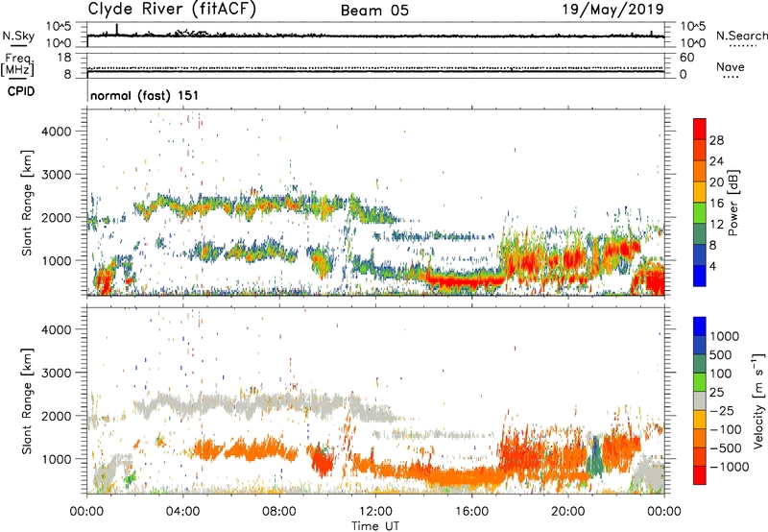768x532 pixels.
Task: Click the frequency tick label "18"
Action: pos(64,58)
